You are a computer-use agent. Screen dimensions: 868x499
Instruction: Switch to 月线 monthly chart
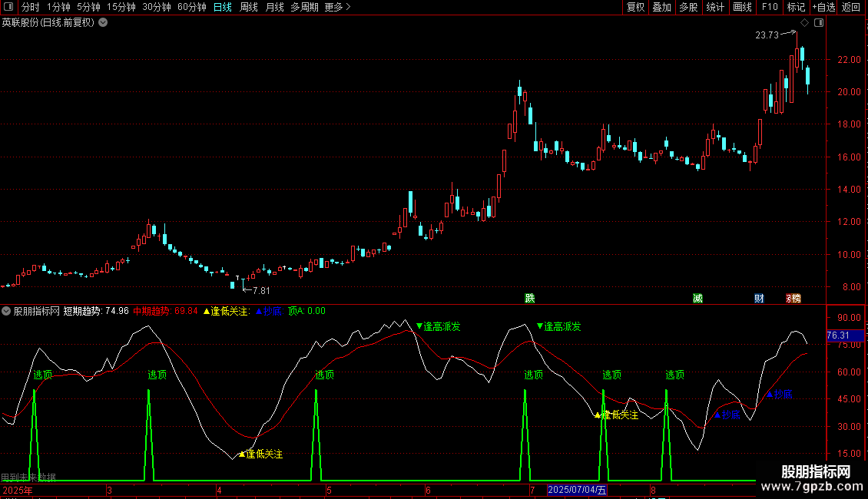(x=274, y=7)
